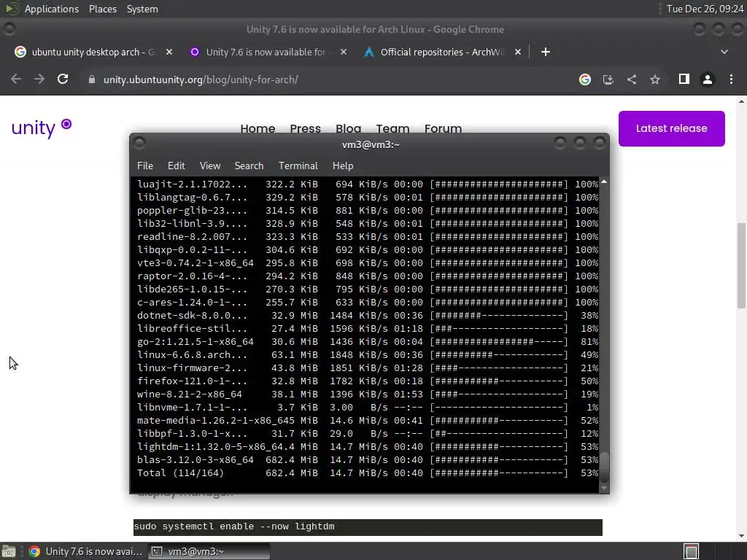Click the go-2:1.21.5-1-x86_64 row

pos(368,342)
